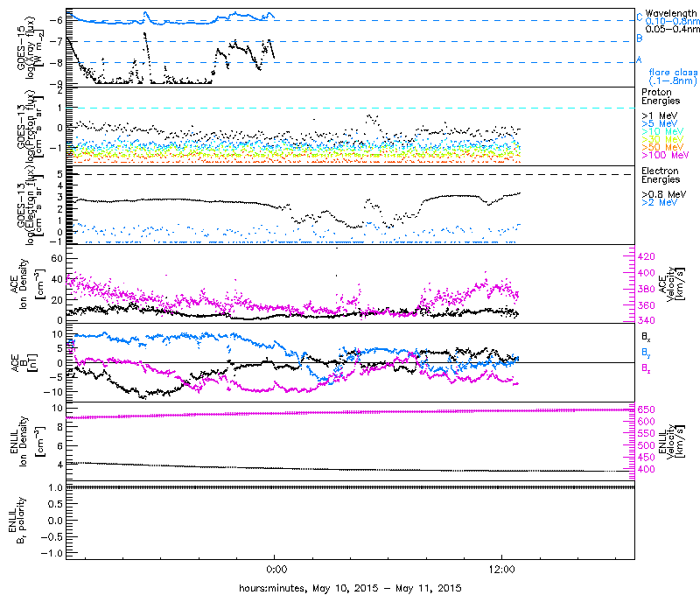
Task: Click the 'By' magnetic field legend label
Action: coord(646,352)
